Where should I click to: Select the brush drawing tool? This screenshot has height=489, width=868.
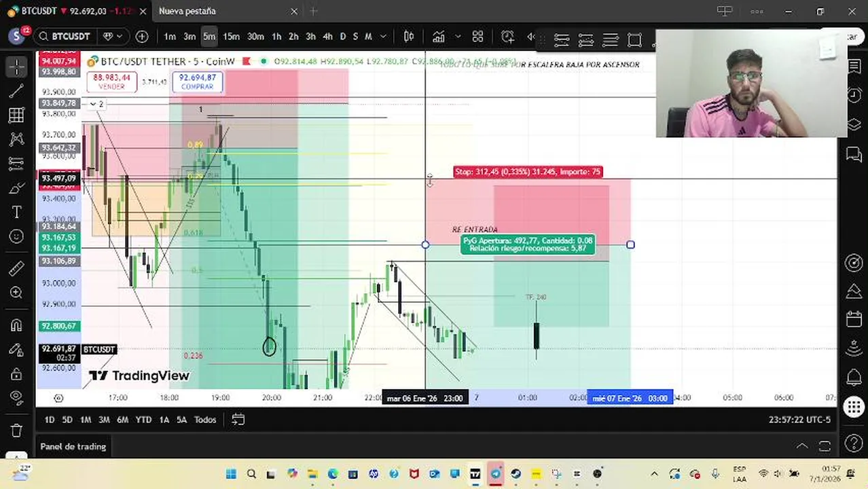[x=16, y=188]
